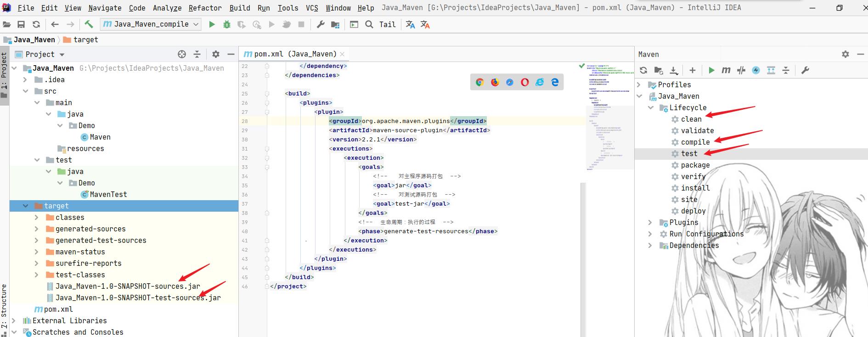Viewport: 868px width, 337px height.
Task: Select Java_Maven-1.0-SNAPSHOT-sources.jar file
Action: coord(128,286)
